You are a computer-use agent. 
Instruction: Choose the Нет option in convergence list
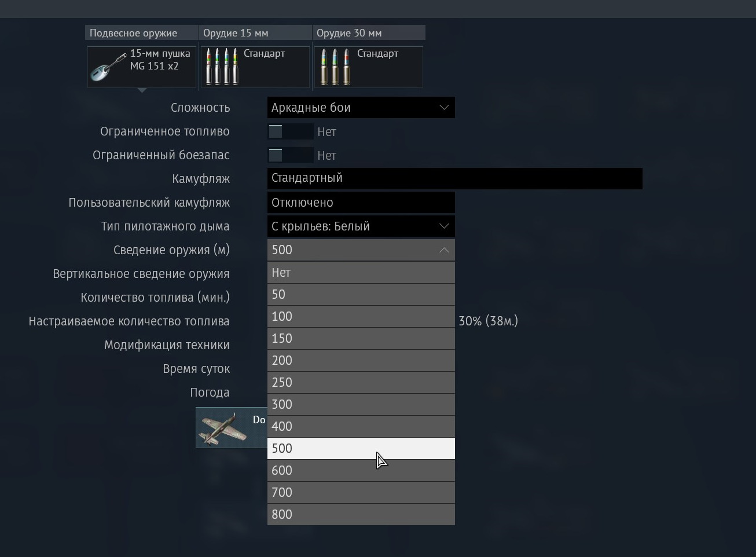(361, 272)
